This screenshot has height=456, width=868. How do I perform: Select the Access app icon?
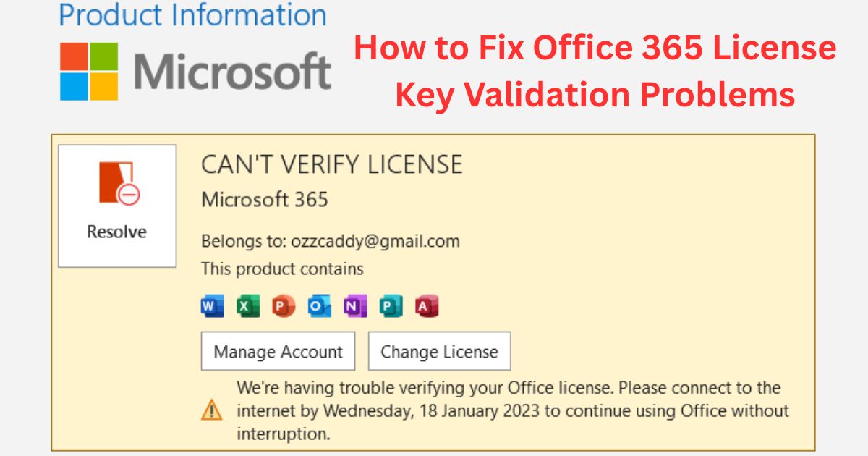click(x=426, y=305)
